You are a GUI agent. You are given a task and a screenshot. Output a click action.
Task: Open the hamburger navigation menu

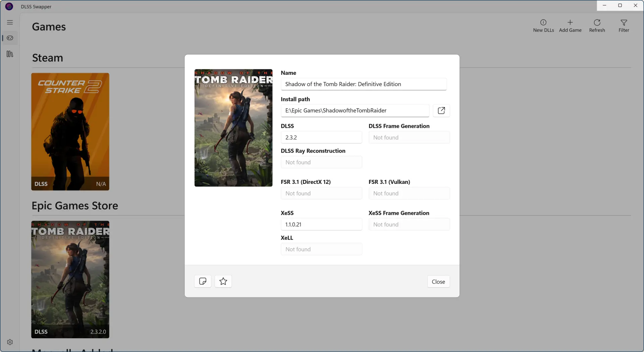(10, 22)
